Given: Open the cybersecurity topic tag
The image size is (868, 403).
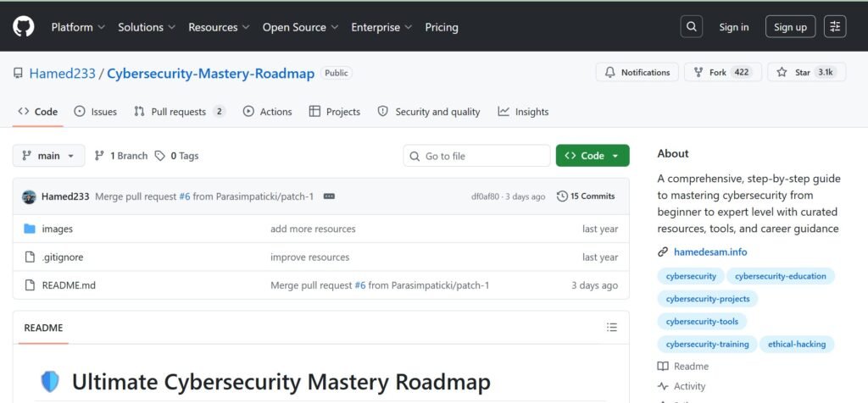Looking at the screenshot, I should coord(691,276).
